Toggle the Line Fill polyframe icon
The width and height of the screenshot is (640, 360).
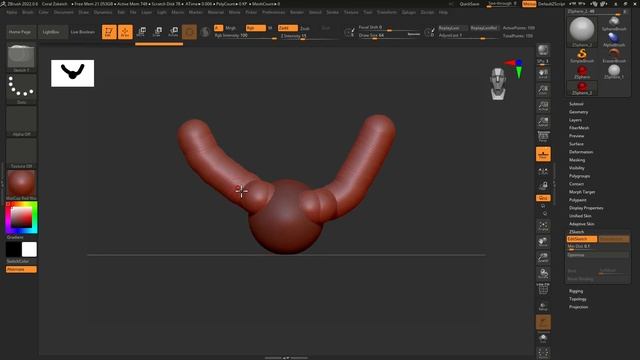[543, 289]
